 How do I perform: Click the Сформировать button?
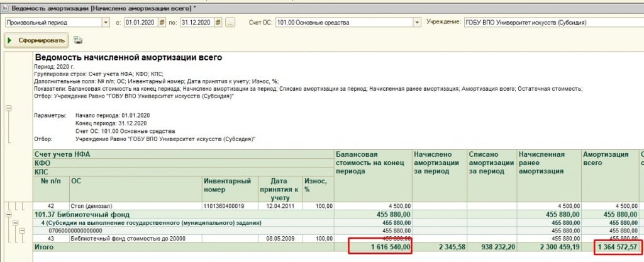(x=36, y=41)
